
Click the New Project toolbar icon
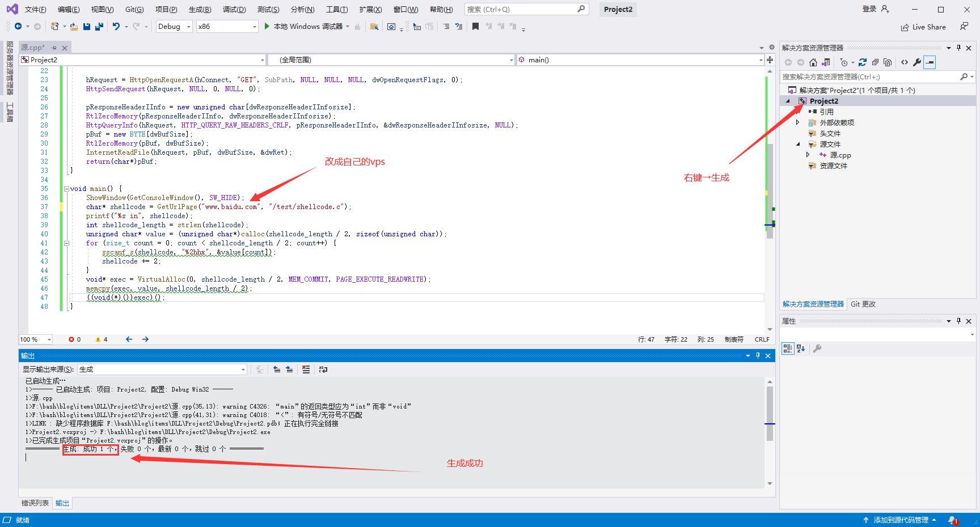(55, 27)
